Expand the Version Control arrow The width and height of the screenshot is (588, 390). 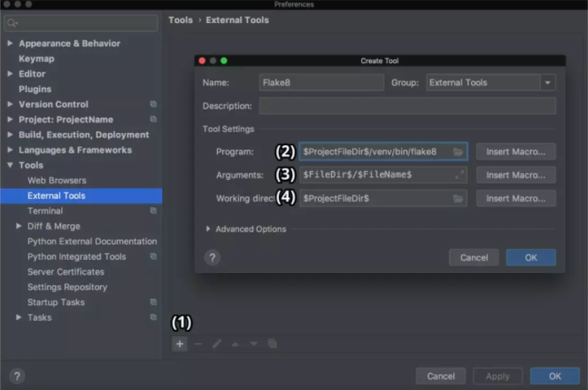10,104
